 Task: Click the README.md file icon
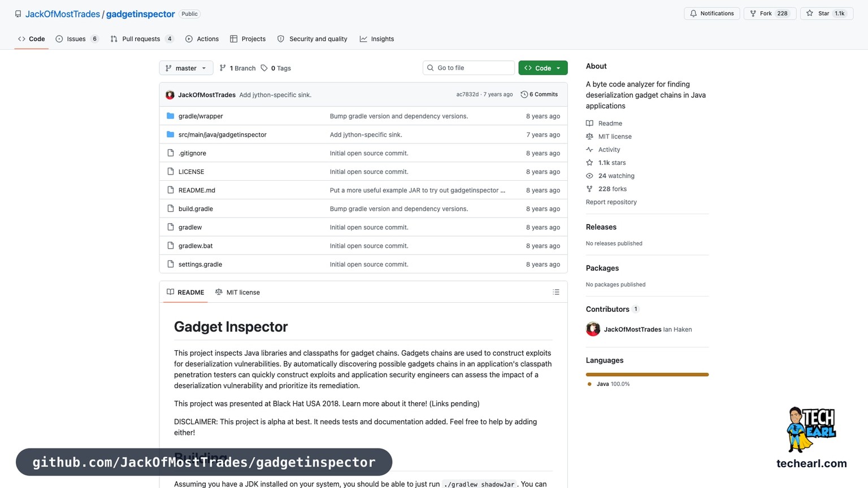170,190
